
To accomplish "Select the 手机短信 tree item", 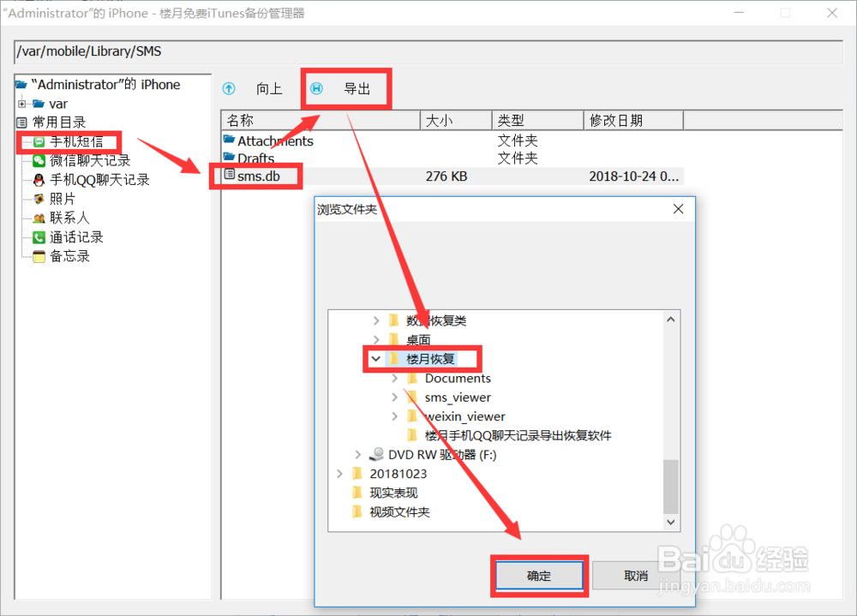I will point(76,142).
